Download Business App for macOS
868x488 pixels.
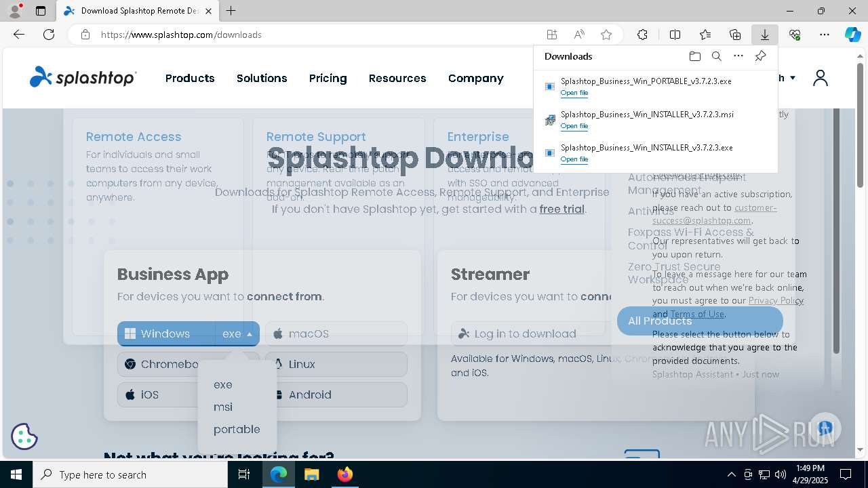336,333
